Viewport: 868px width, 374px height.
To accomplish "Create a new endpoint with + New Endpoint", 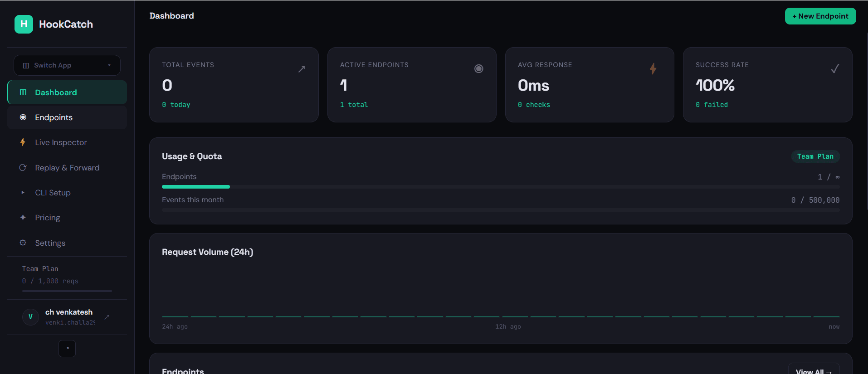I will [820, 16].
